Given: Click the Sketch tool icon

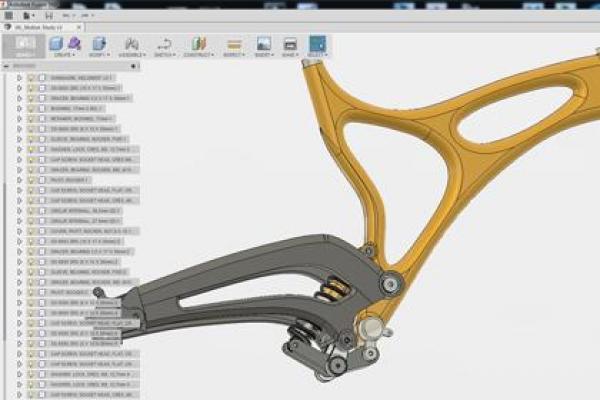Looking at the screenshot, I should point(164,45).
